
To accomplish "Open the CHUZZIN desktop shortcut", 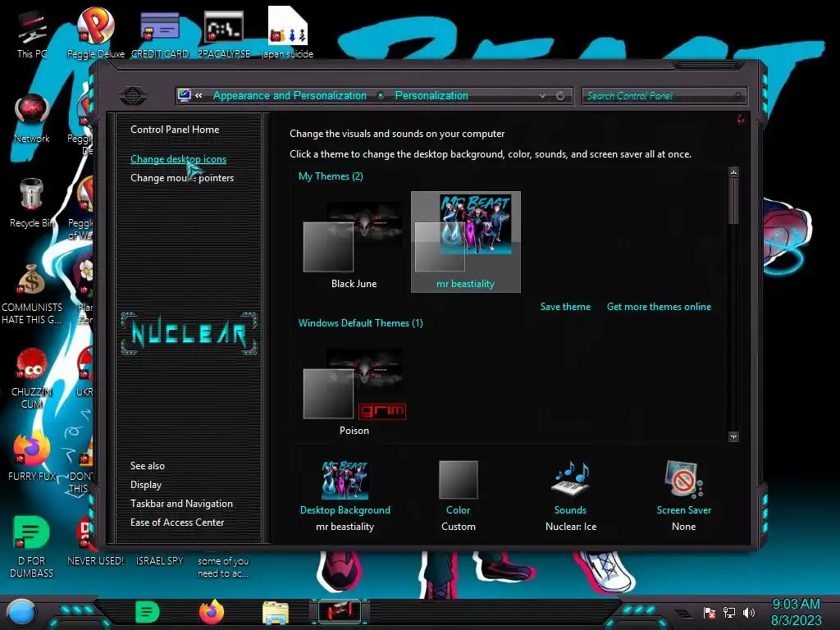I will [32, 379].
